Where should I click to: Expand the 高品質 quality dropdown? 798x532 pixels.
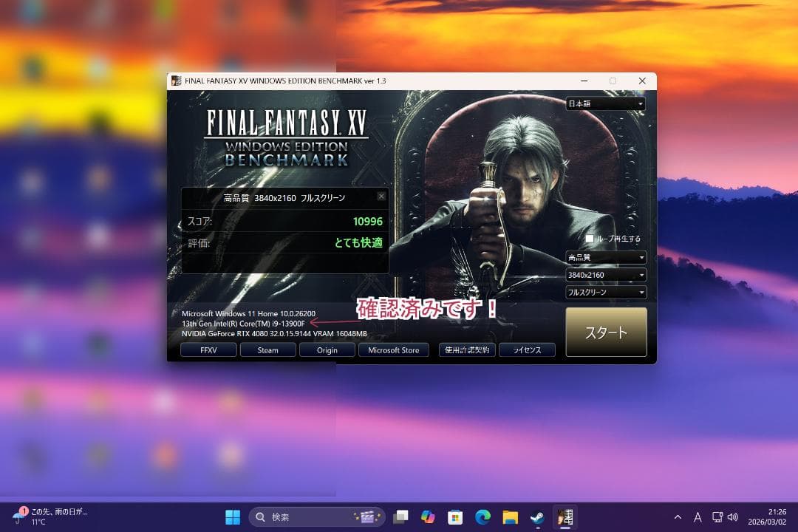point(606,258)
